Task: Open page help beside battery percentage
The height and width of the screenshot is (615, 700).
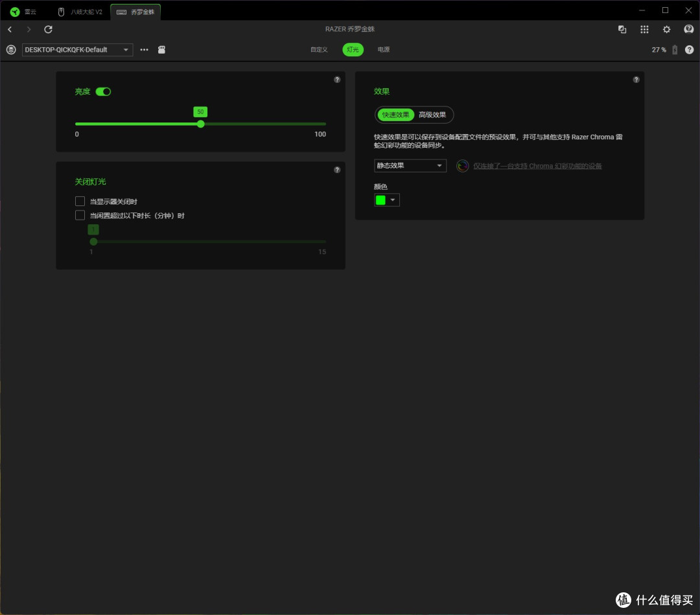Action: tap(689, 49)
